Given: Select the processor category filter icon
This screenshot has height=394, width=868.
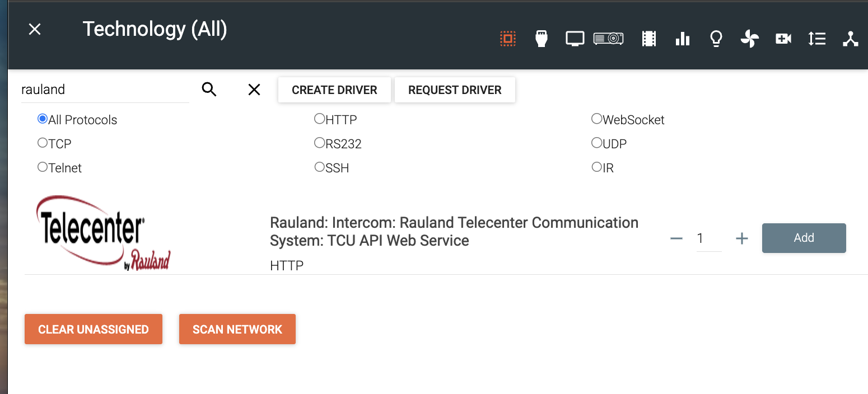Looking at the screenshot, I should click(508, 39).
